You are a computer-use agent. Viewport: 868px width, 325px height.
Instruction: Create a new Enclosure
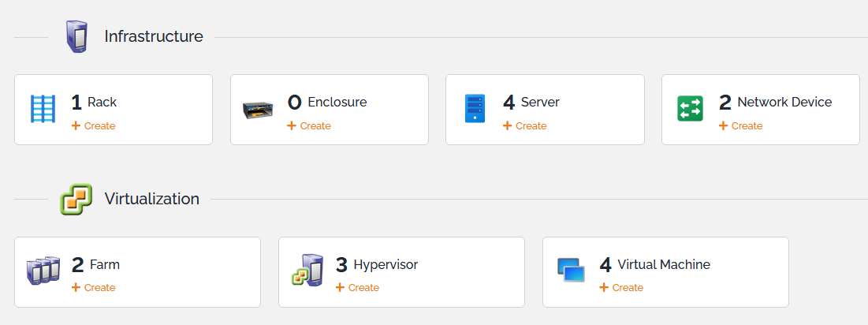pyautogui.click(x=309, y=126)
